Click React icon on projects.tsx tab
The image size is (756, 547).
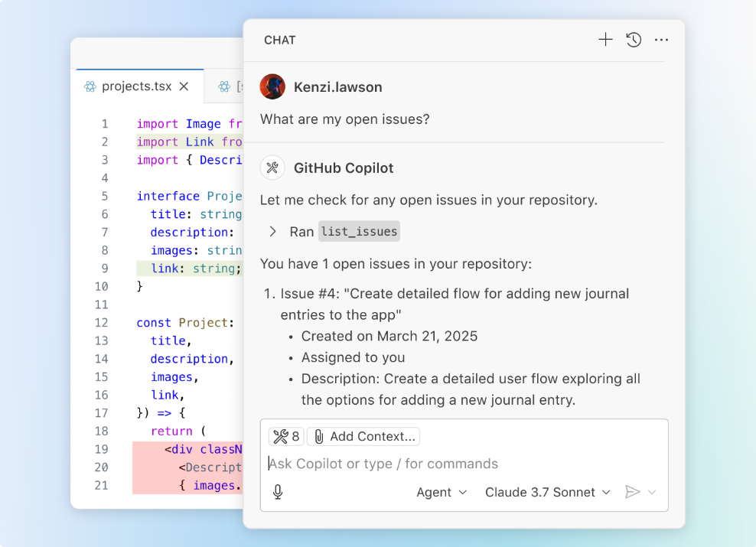coord(90,86)
